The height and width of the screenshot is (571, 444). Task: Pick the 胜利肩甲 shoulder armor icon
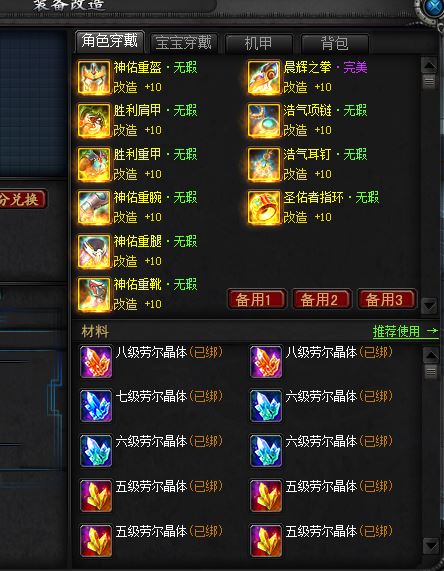click(94, 121)
